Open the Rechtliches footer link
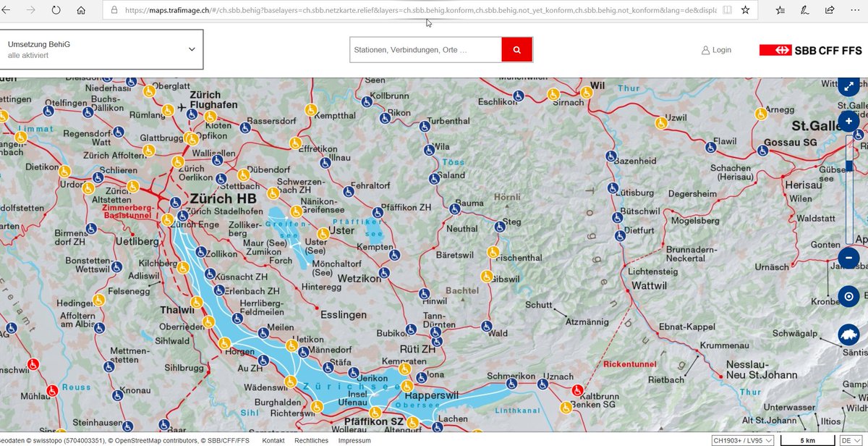Screen dimensions: 868x446 pos(311,440)
